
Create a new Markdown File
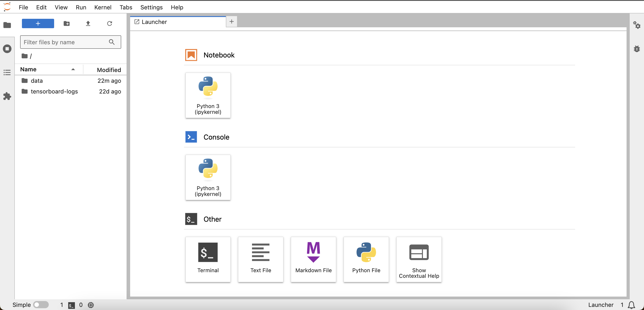pyautogui.click(x=314, y=259)
